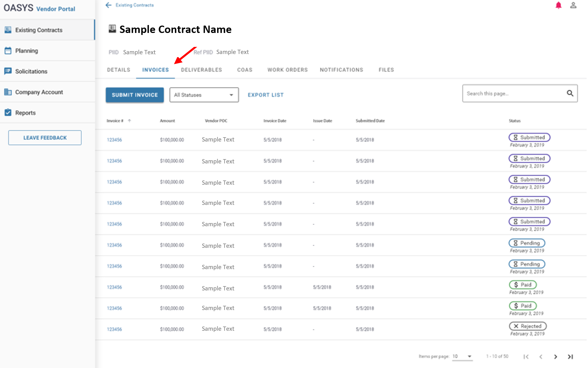Open the All Statuses dropdown
The image size is (588, 368).
[x=204, y=95]
